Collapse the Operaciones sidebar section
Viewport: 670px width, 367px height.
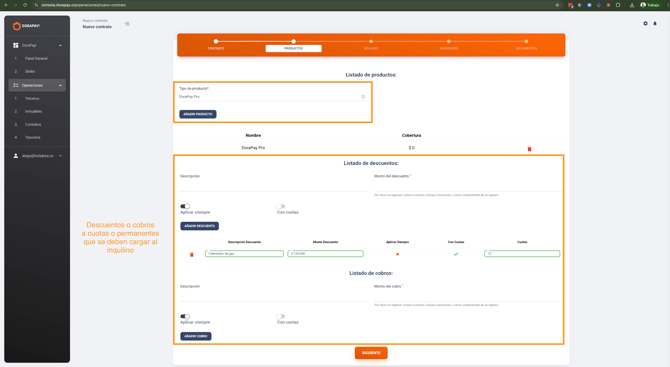pyautogui.click(x=60, y=85)
